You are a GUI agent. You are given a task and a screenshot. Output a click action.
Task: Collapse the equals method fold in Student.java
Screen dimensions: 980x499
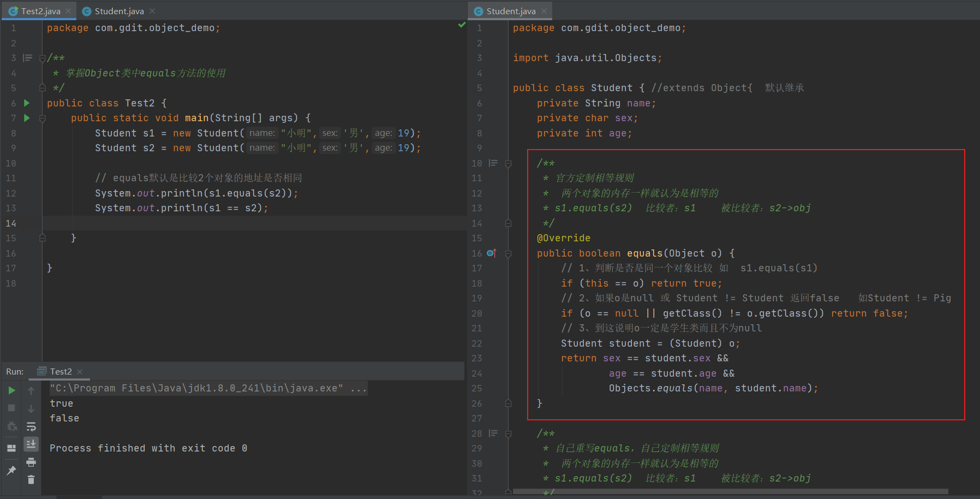[x=509, y=254]
